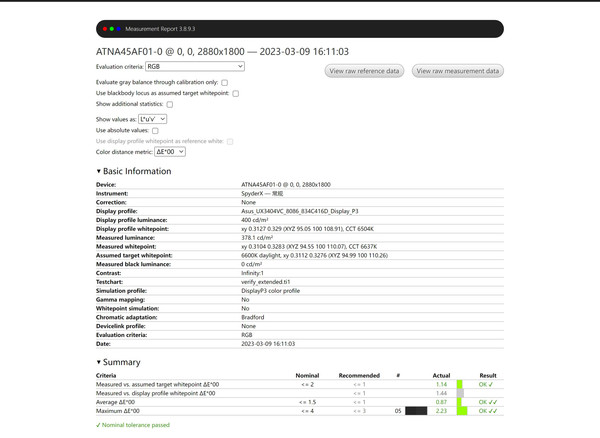Screen dimensions: 600x438
Task: Open the Show values as L*u'v' dropdown
Action: pyautogui.click(x=152, y=119)
